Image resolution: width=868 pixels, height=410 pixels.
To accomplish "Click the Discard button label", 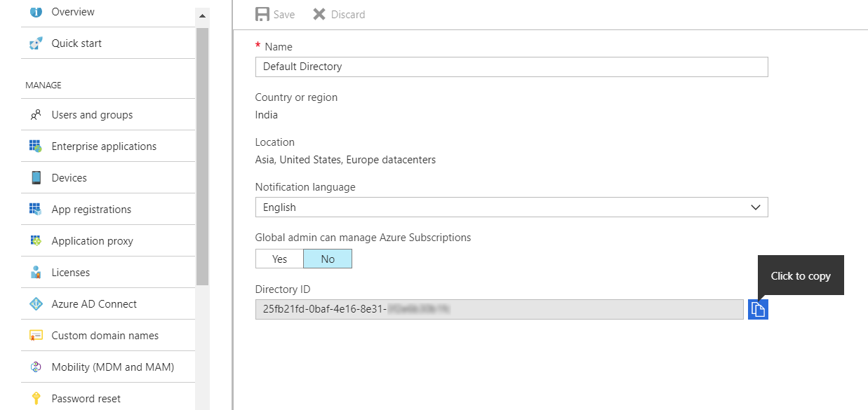I will coord(348,15).
